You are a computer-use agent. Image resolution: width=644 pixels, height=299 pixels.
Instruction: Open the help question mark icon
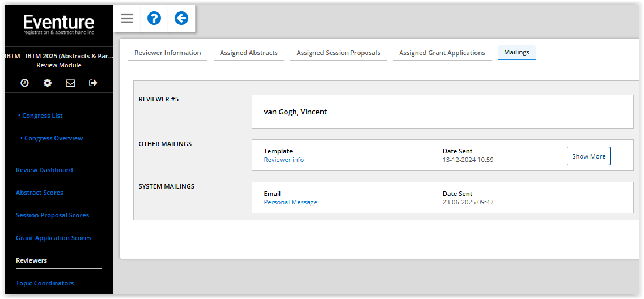154,19
